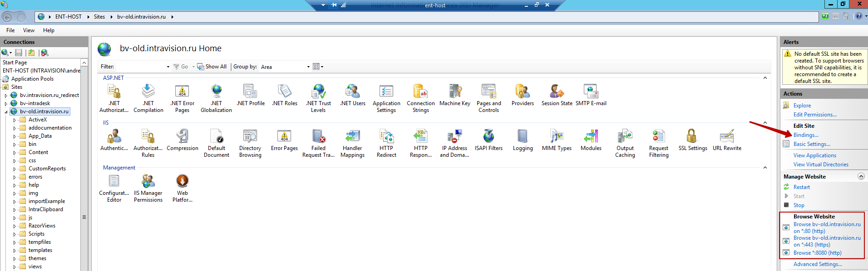Open .NET Trust Levels feature
The image size is (868, 271).
(318, 98)
